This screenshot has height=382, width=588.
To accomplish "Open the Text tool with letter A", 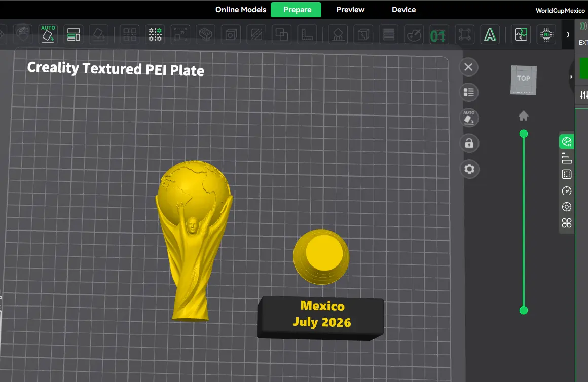I will pos(490,35).
